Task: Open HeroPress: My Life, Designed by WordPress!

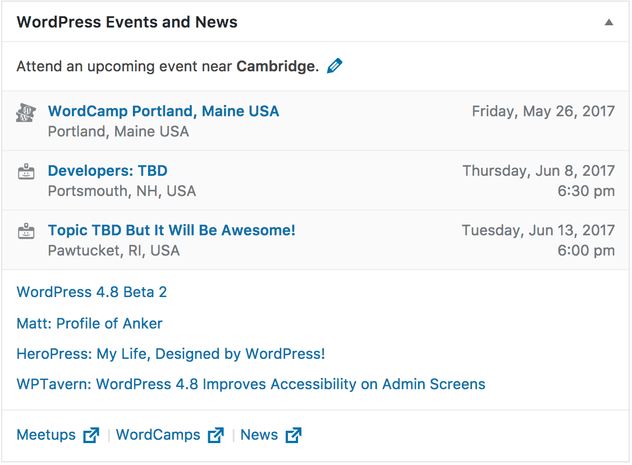Action: pos(170,354)
